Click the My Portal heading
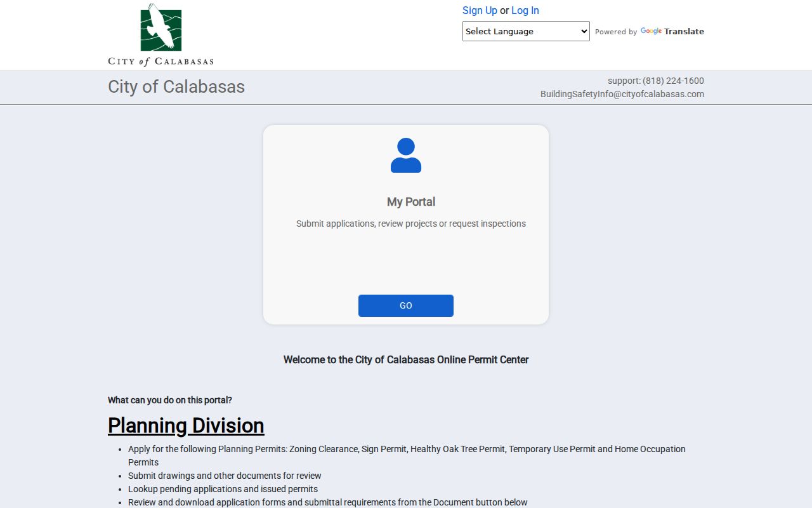812x508 pixels. (411, 202)
